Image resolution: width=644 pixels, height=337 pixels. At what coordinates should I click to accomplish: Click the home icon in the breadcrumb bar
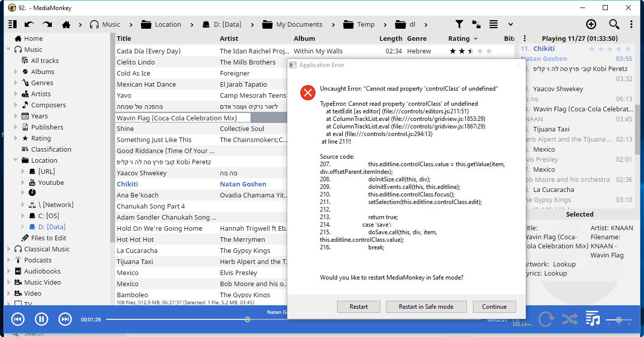point(66,24)
